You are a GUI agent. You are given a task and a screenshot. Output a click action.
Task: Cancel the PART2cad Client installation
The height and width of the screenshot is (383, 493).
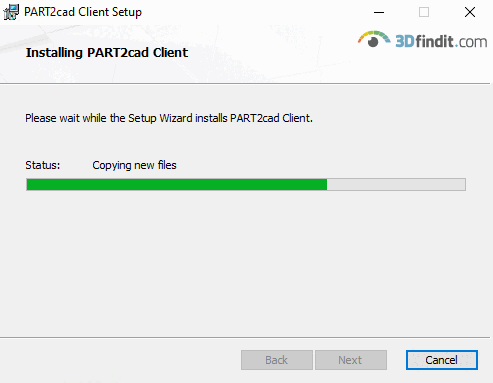coord(442,360)
